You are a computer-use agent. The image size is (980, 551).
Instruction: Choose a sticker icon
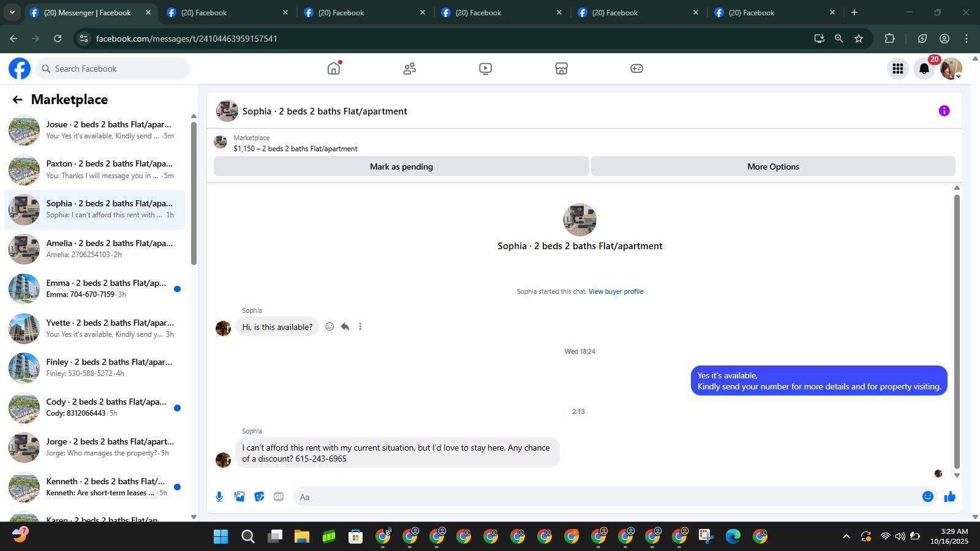(x=260, y=497)
